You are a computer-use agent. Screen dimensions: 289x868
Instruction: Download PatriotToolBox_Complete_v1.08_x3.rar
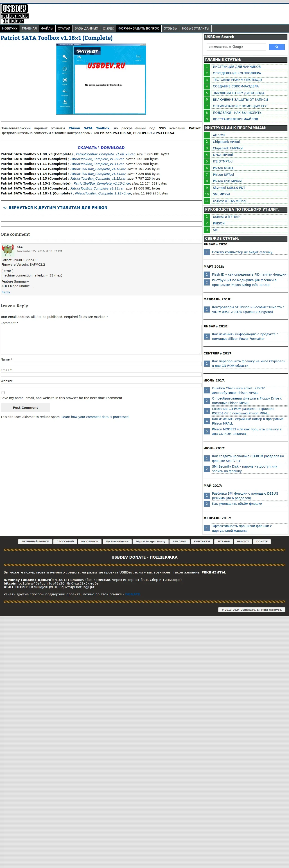point(105,154)
